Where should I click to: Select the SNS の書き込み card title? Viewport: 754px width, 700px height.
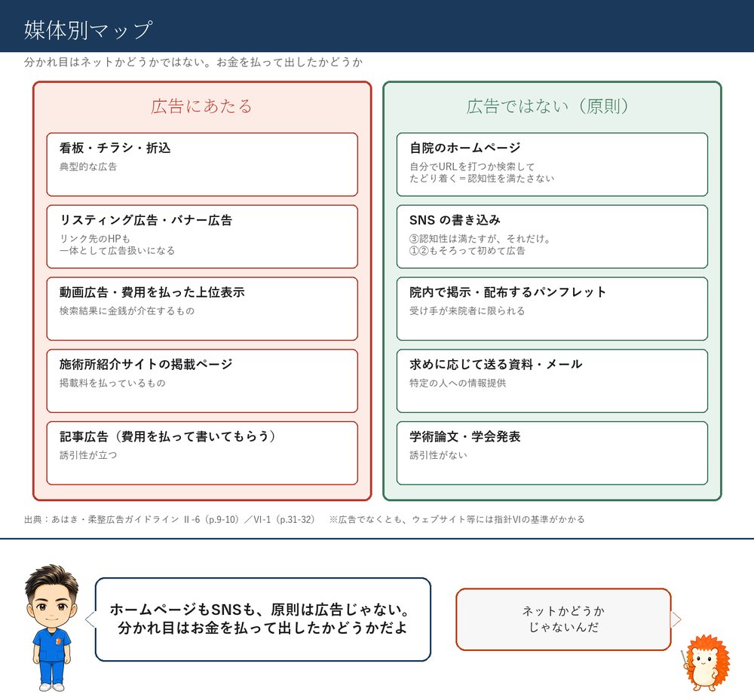pos(455,220)
